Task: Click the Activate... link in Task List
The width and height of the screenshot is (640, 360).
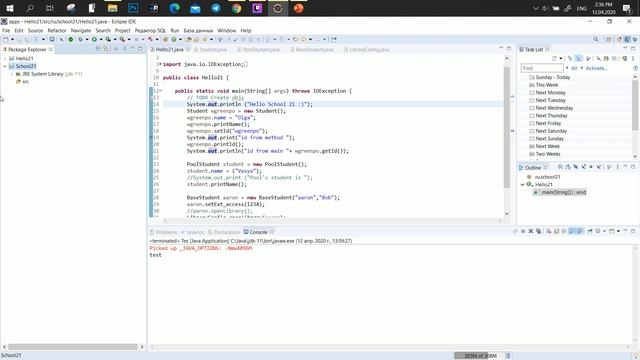Action: point(596,68)
